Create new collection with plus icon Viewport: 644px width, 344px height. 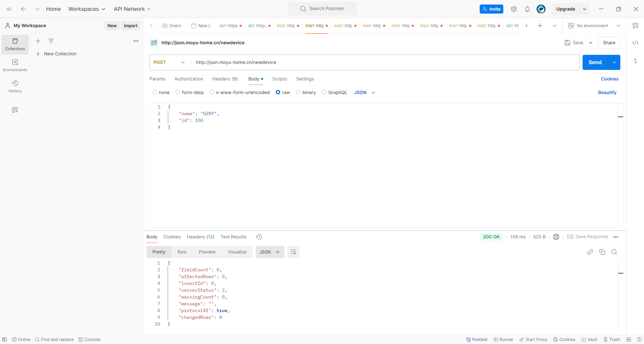pos(38,41)
